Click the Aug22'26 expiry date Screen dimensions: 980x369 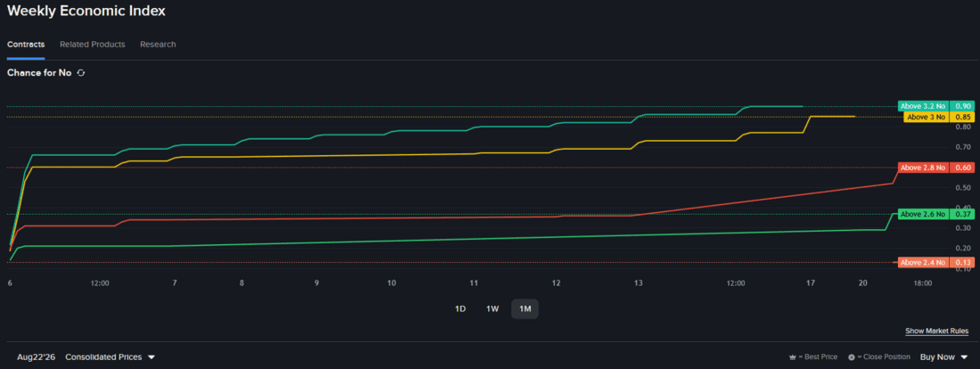[36, 357]
